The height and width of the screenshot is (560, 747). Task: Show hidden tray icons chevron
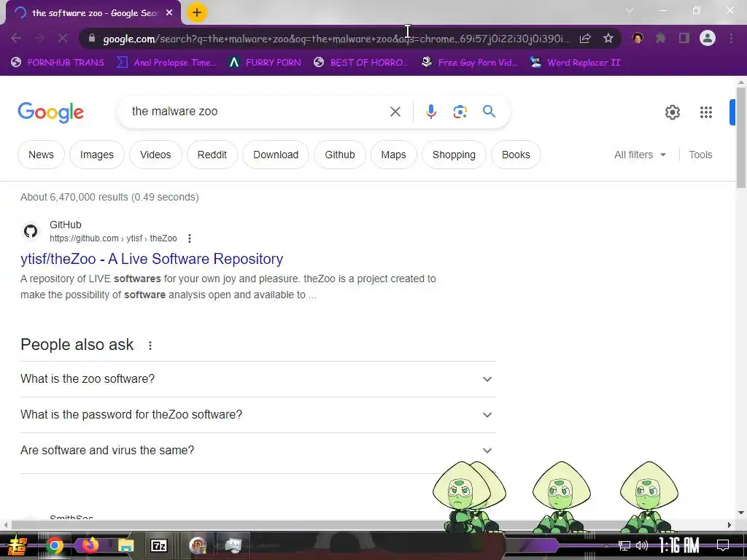pyautogui.click(x=606, y=545)
